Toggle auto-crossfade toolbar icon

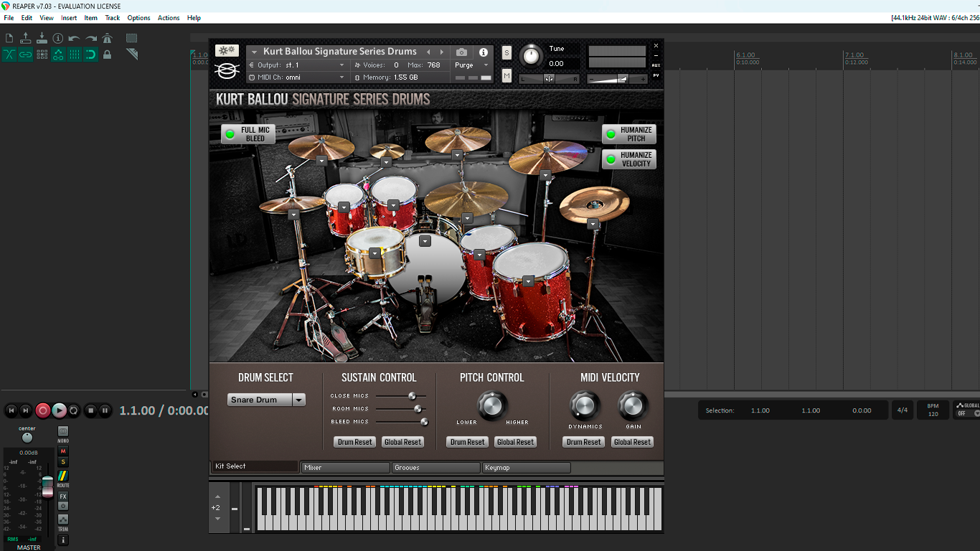(9, 55)
